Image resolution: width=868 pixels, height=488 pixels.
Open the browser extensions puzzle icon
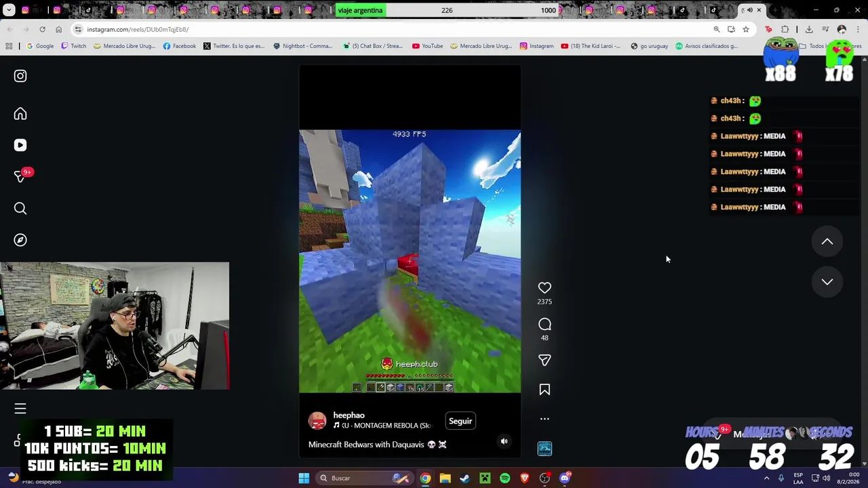[785, 29]
